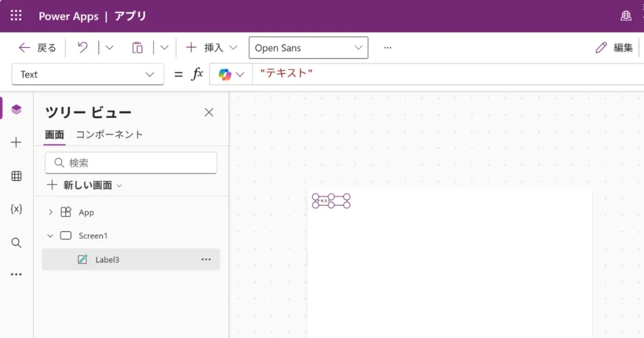Open the Text property selector dropdown
The width and height of the screenshot is (644, 338).
point(87,74)
